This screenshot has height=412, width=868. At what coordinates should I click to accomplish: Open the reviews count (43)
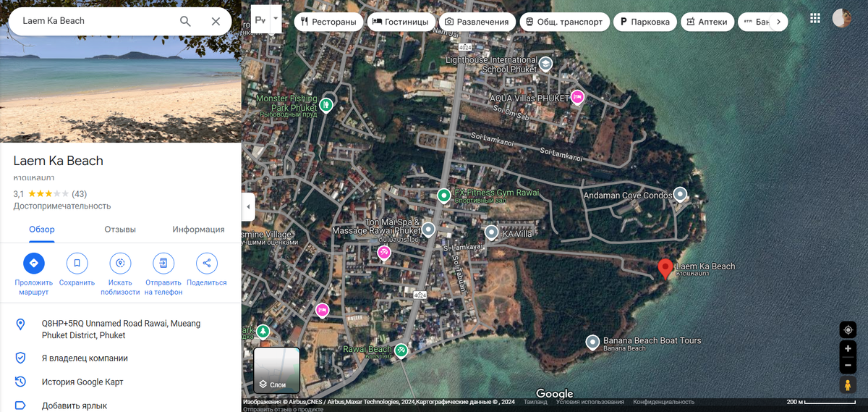[80, 194]
